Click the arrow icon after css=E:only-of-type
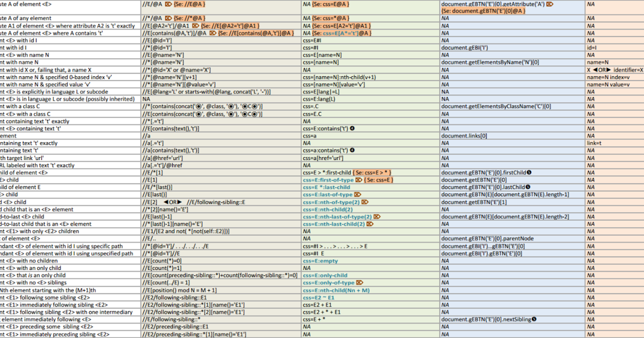Screen dimensions: 644x338 [x=360, y=283]
